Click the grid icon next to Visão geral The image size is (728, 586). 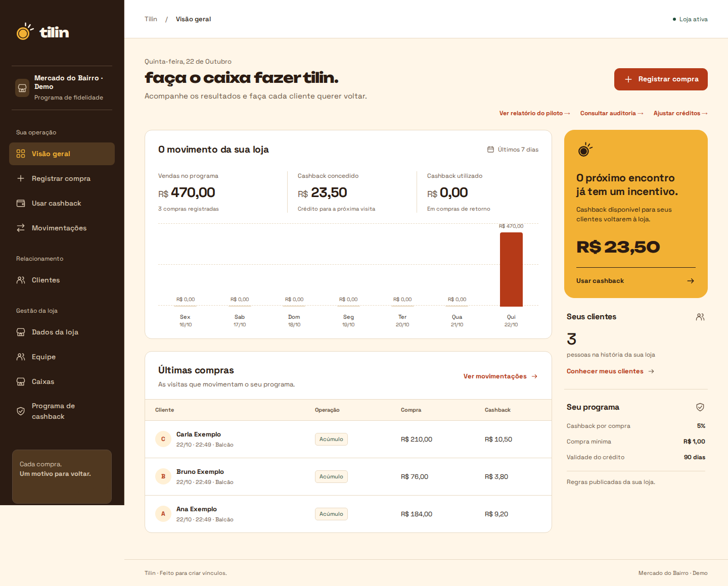click(x=21, y=154)
